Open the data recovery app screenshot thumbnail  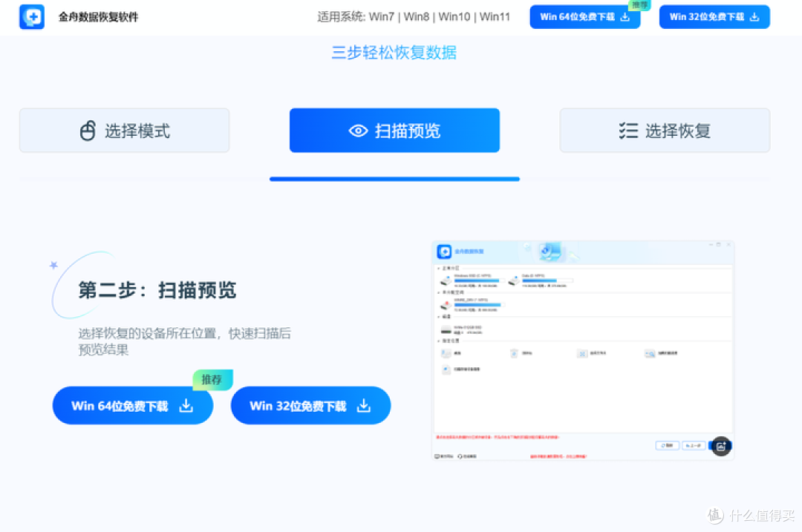(x=583, y=350)
